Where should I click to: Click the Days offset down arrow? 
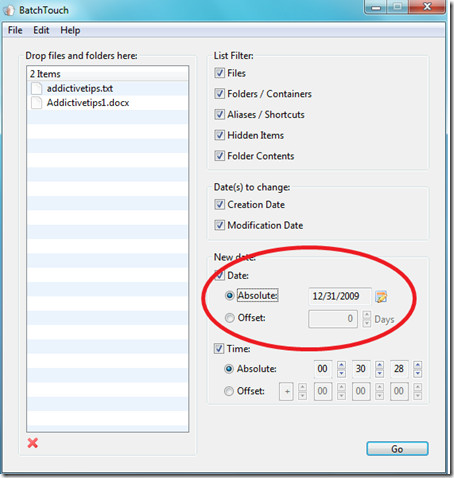point(367,323)
